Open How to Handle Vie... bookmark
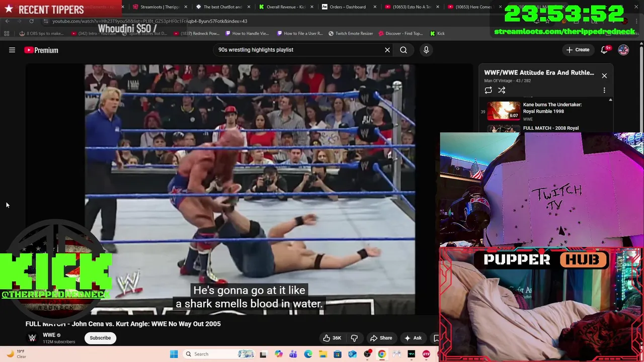 coord(247,33)
